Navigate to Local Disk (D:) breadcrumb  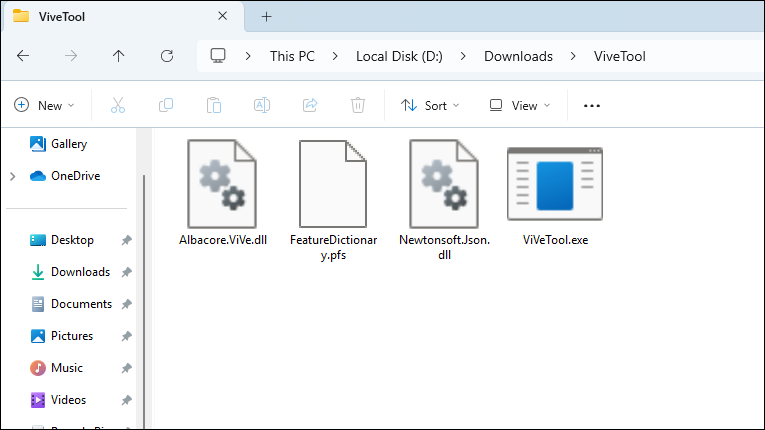(x=399, y=56)
